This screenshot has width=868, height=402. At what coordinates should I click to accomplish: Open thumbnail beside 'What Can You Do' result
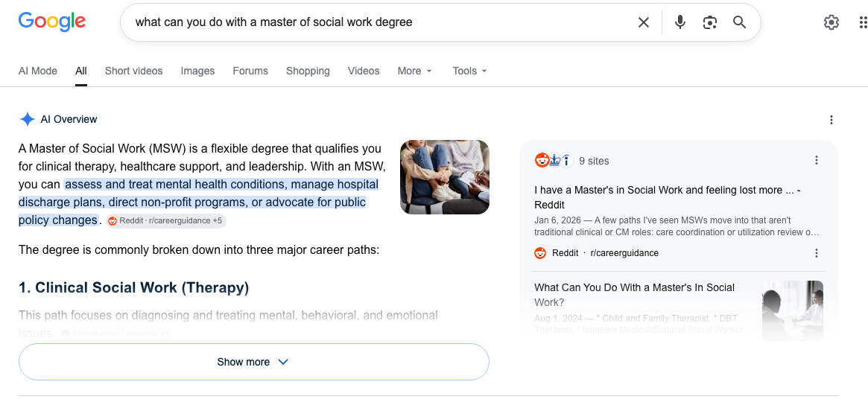point(793,310)
